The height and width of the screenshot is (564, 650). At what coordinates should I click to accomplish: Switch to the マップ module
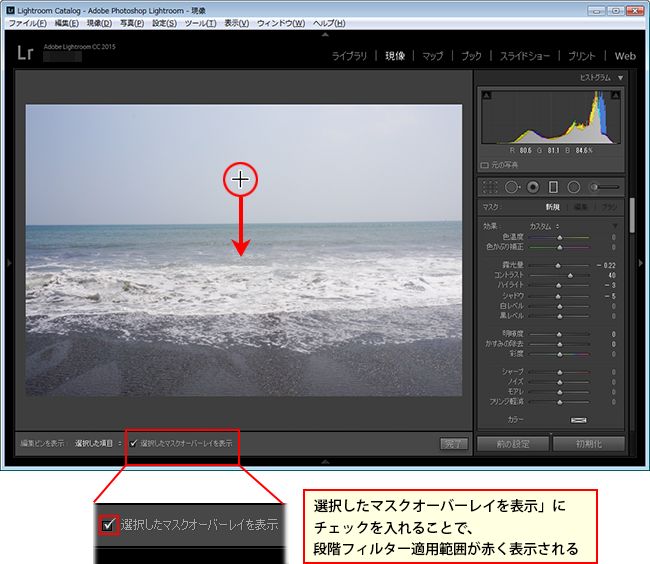[x=433, y=56]
